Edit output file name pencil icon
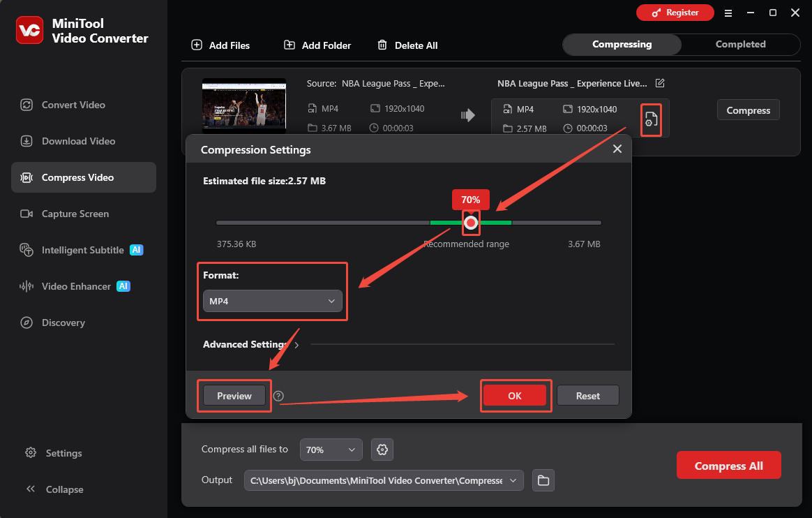Screen dimensions: 812x518 point(660,83)
